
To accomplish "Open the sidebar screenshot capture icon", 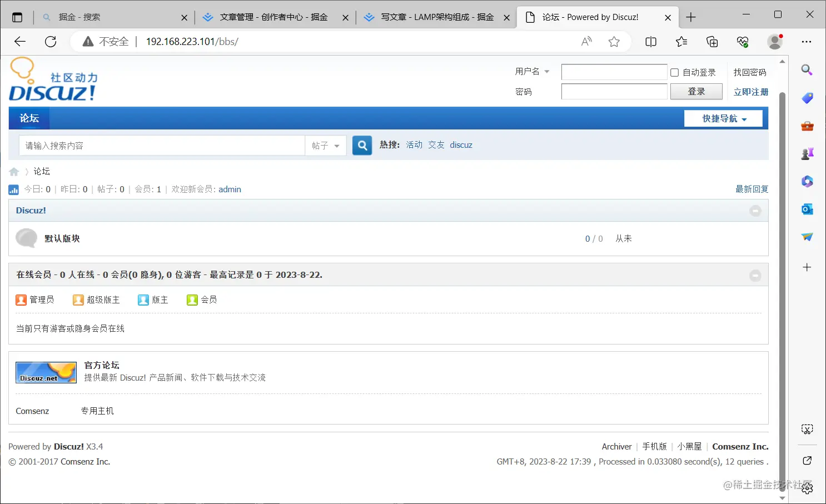I will coord(807,429).
